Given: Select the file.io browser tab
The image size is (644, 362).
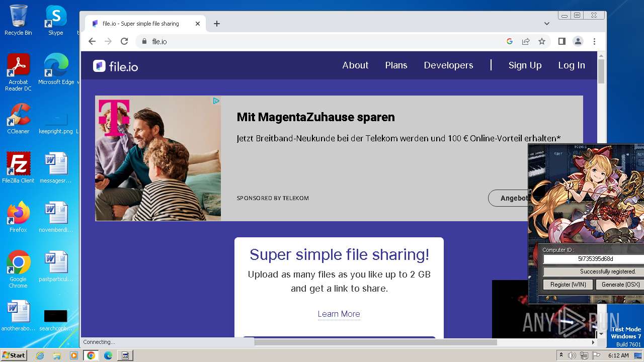Looking at the screenshot, I should [x=145, y=24].
